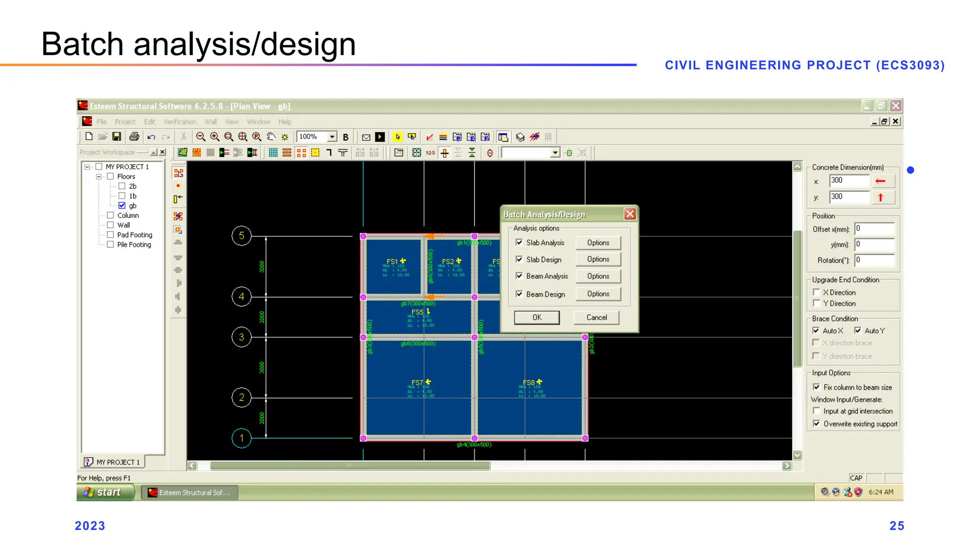Toggle Fix column to beam size
Screen dimensions: 980x551
[x=816, y=387]
